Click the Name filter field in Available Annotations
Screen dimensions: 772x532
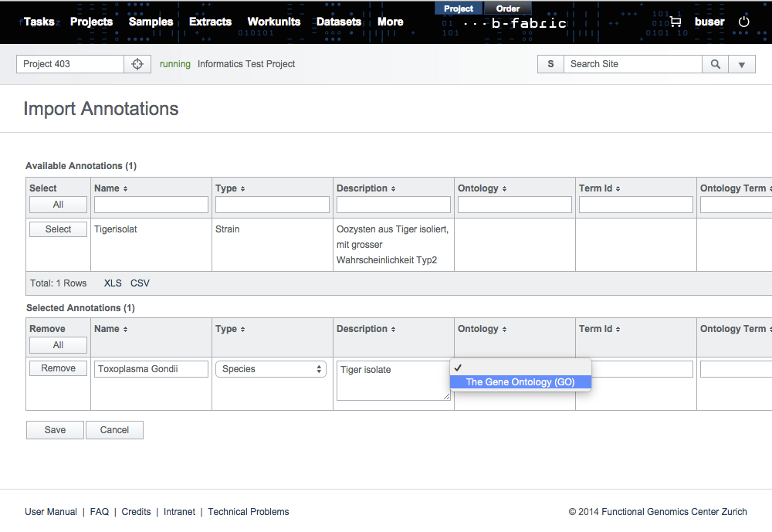(151, 205)
